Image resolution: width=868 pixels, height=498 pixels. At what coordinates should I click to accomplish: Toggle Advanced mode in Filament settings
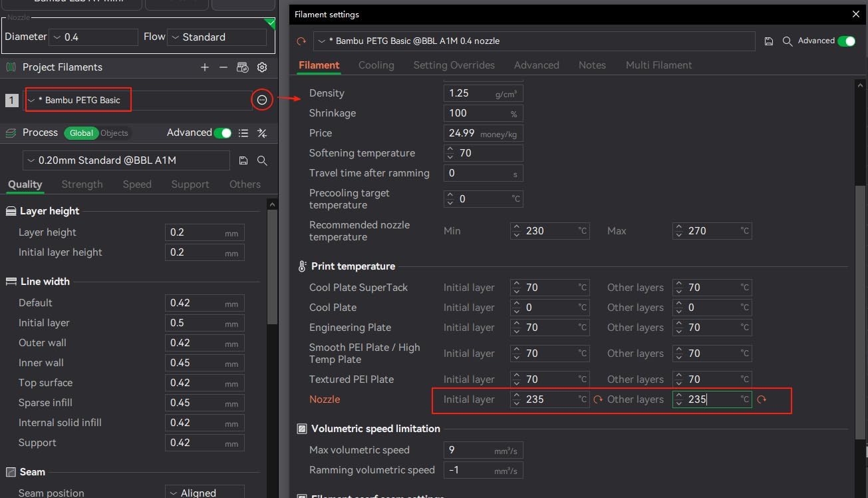[846, 41]
